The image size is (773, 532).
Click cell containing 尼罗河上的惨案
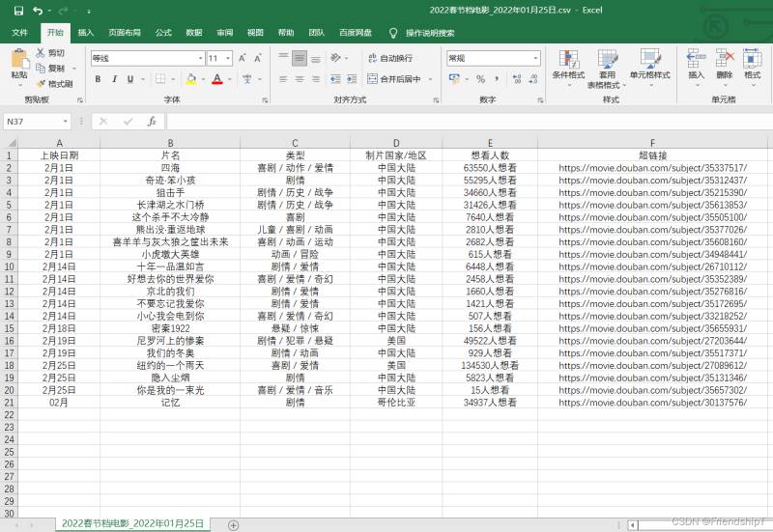click(170, 341)
